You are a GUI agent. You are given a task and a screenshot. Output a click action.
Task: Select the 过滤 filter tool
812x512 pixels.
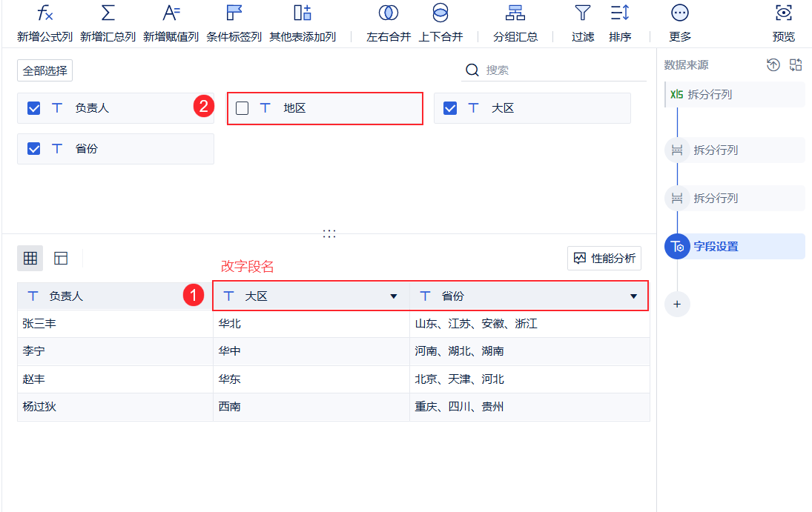[582, 22]
